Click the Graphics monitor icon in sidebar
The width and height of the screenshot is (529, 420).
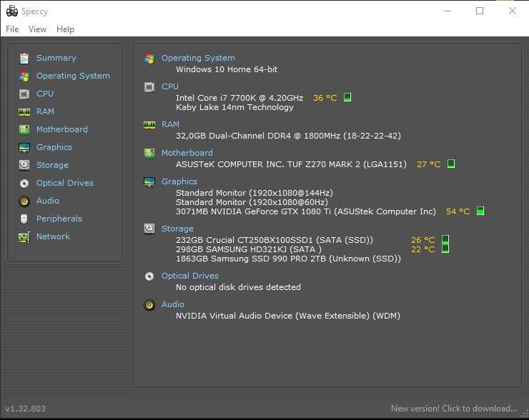click(x=24, y=147)
